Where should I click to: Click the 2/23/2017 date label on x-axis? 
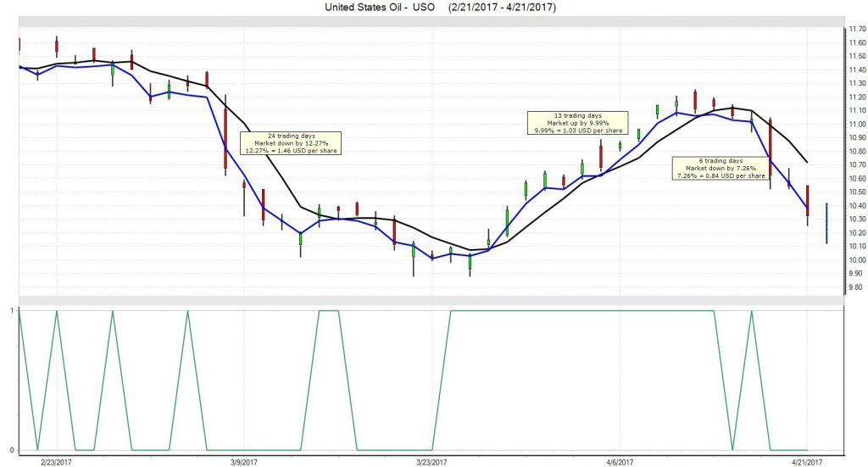(56, 462)
